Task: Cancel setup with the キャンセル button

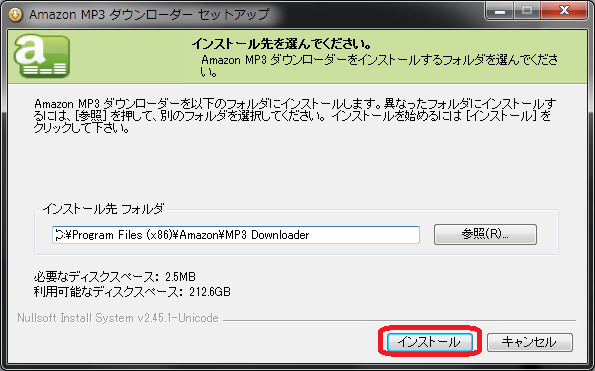Action: pyautogui.click(x=530, y=342)
